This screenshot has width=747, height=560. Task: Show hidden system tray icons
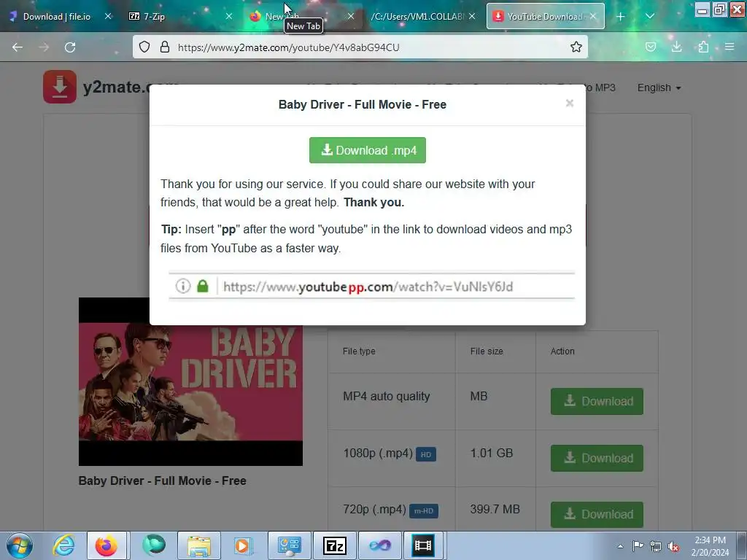620,546
